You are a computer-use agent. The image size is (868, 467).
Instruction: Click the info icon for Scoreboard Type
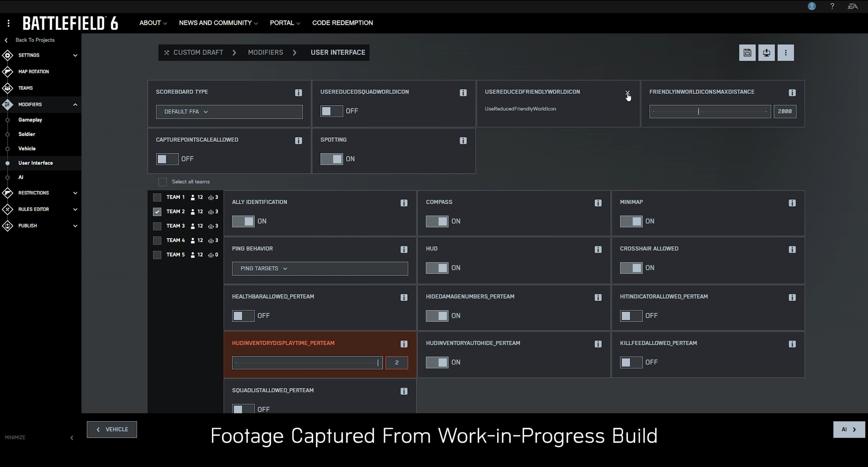point(298,93)
